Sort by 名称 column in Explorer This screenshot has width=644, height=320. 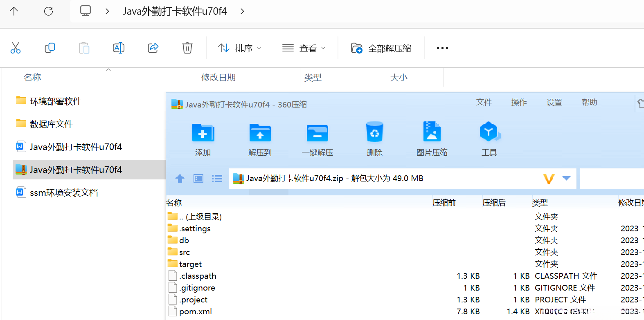click(x=33, y=77)
